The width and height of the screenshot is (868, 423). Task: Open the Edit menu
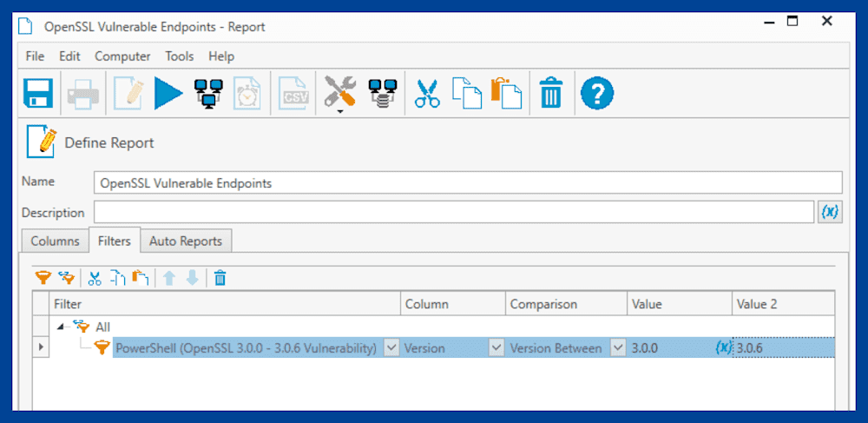click(x=69, y=56)
